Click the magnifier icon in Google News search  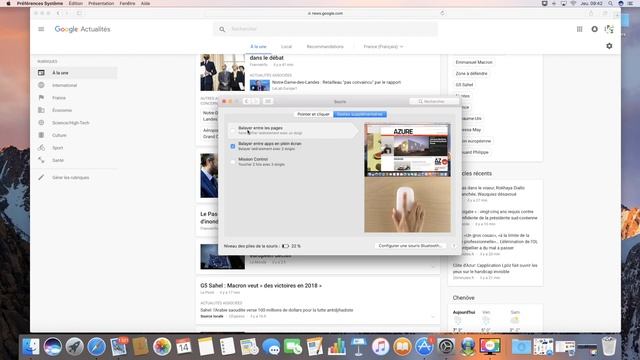click(x=222, y=29)
